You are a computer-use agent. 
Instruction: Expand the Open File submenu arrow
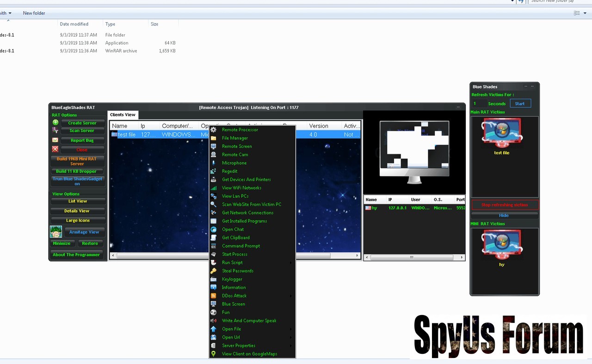tap(291, 329)
